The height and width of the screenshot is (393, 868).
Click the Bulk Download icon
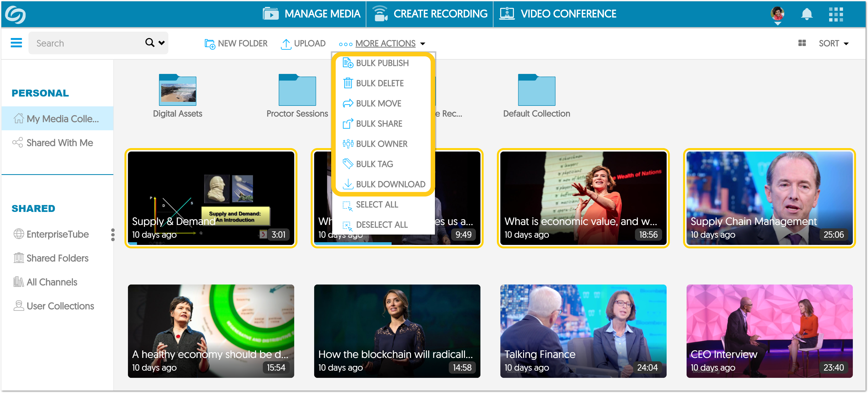[x=347, y=184]
